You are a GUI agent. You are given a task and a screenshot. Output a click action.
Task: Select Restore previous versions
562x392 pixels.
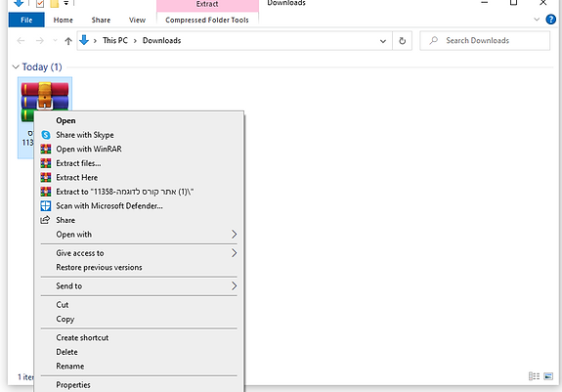coord(139,267)
